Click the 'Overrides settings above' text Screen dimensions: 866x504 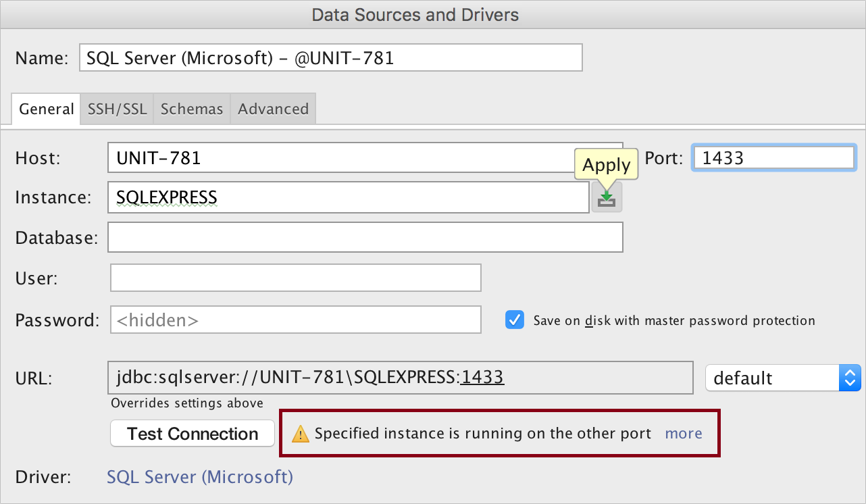tap(187, 403)
